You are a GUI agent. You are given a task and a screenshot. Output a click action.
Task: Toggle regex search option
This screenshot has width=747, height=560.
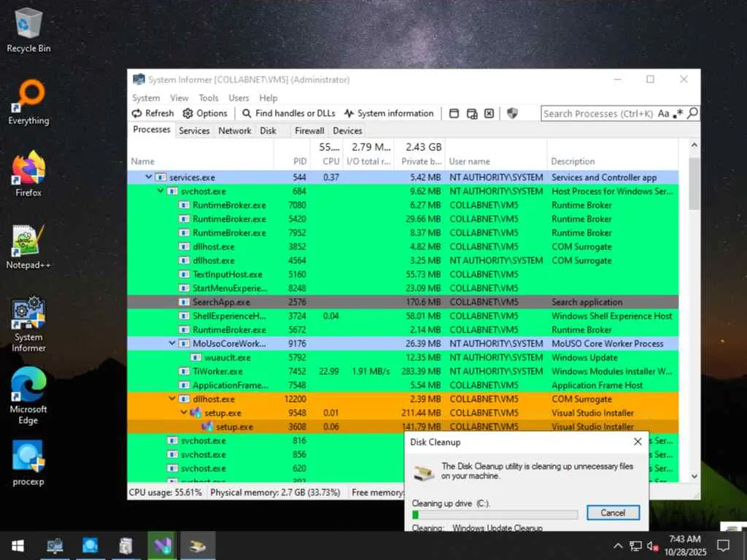(x=678, y=113)
